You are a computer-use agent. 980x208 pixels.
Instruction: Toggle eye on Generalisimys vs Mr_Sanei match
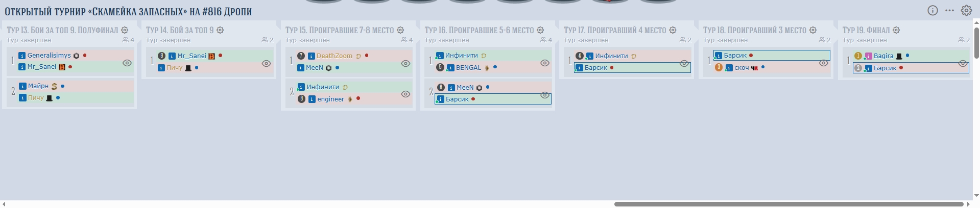[127, 63]
